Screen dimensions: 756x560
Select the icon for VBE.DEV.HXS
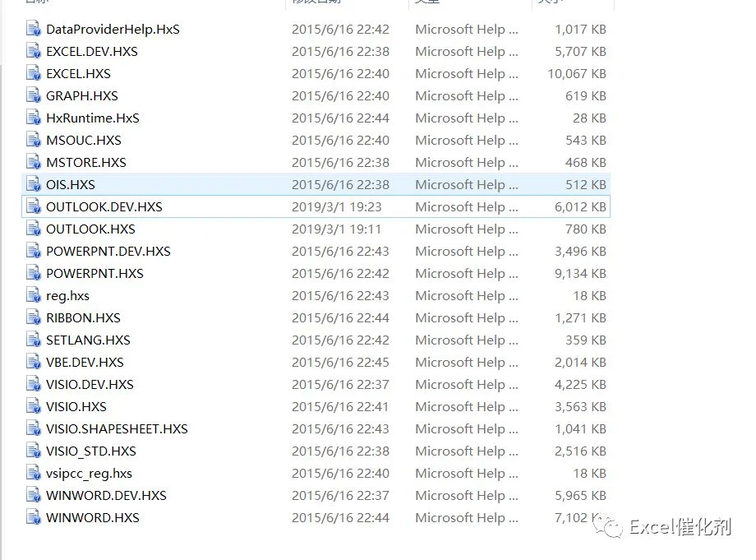click(34, 362)
